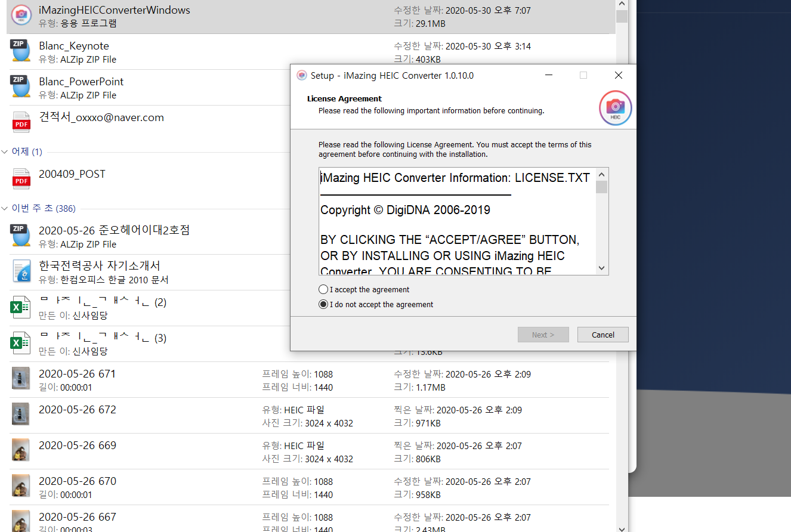Select the file name Blanc_Keynote
Screen dimensions: 791x532
pyautogui.click(x=74, y=46)
